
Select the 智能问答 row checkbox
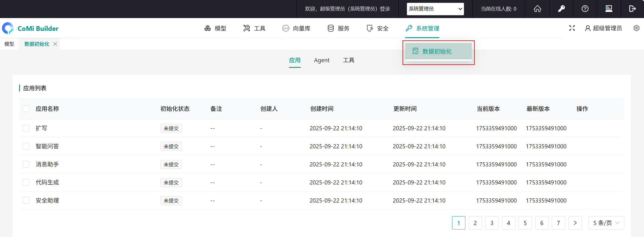26,146
